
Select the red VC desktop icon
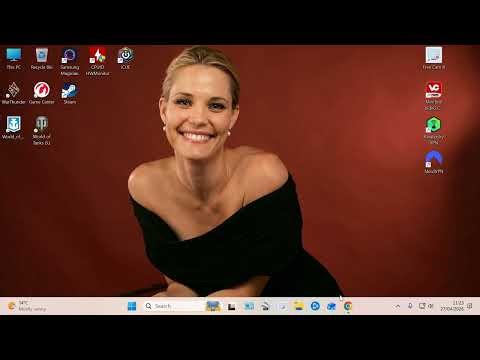click(433, 96)
